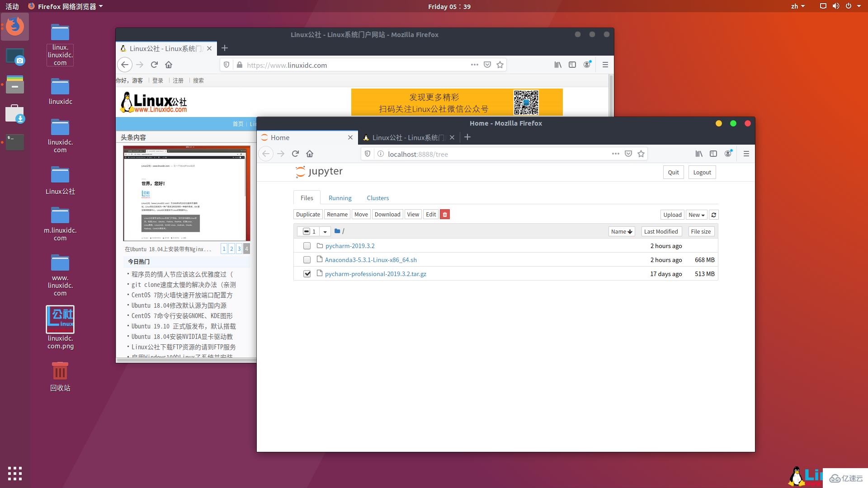Check the pycharm-2019.3.2 folder checkbox
868x488 pixels.
coord(307,246)
